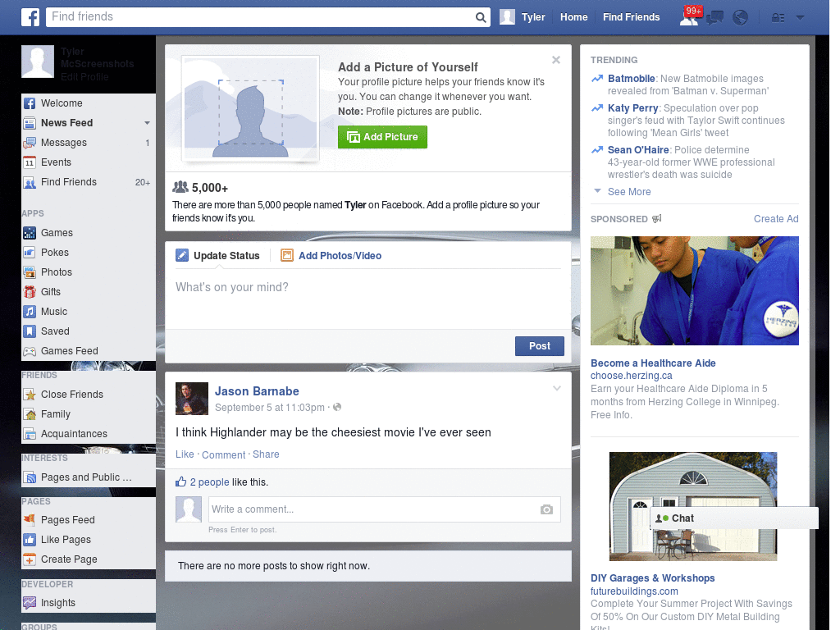View the 2 people who liked
The image size is (840, 630).
(209, 482)
